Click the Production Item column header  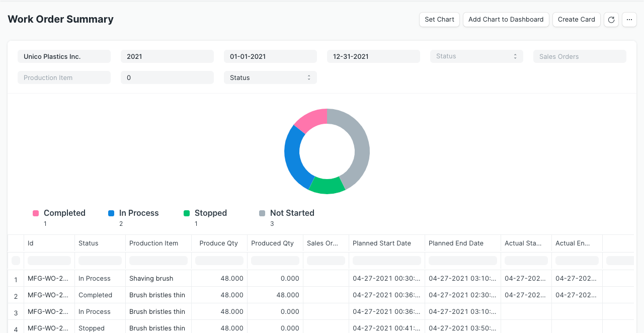[153, 243]
